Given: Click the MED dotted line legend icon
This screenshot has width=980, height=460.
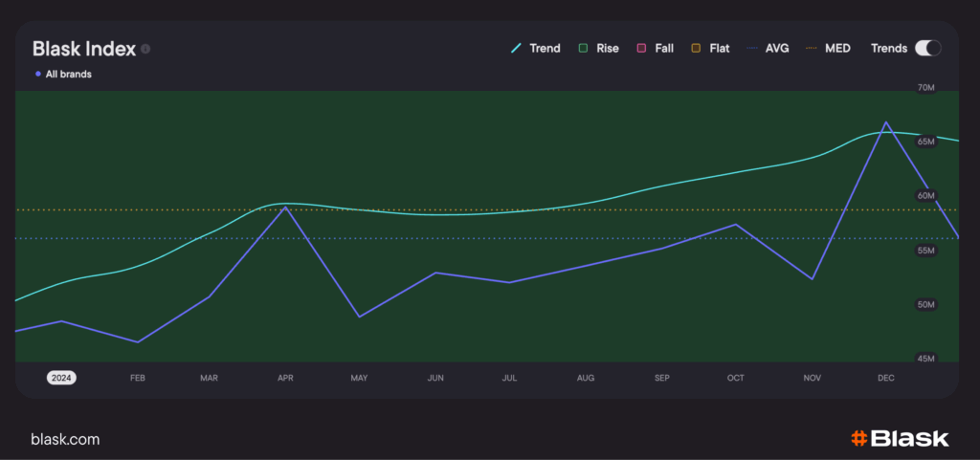Looking at the screenshot, I should [x=813, y=48].
